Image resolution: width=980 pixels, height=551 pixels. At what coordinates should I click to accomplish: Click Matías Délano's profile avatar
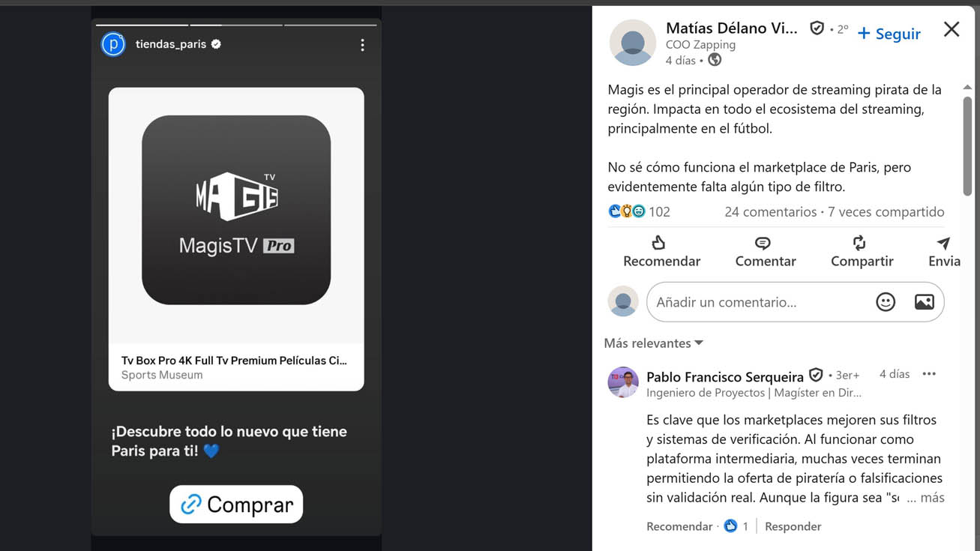click(632, 43)
